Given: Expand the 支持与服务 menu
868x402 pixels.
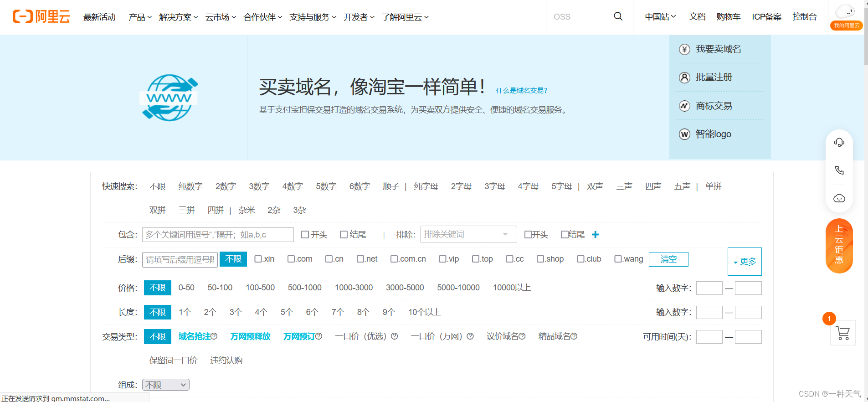Looking at the screenshot, I should click(x=313, y=17).
